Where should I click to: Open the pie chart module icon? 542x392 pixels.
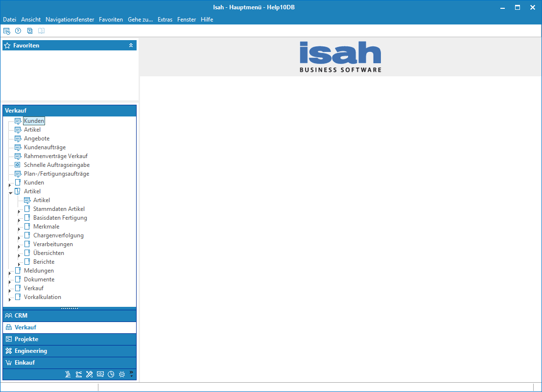111,374
